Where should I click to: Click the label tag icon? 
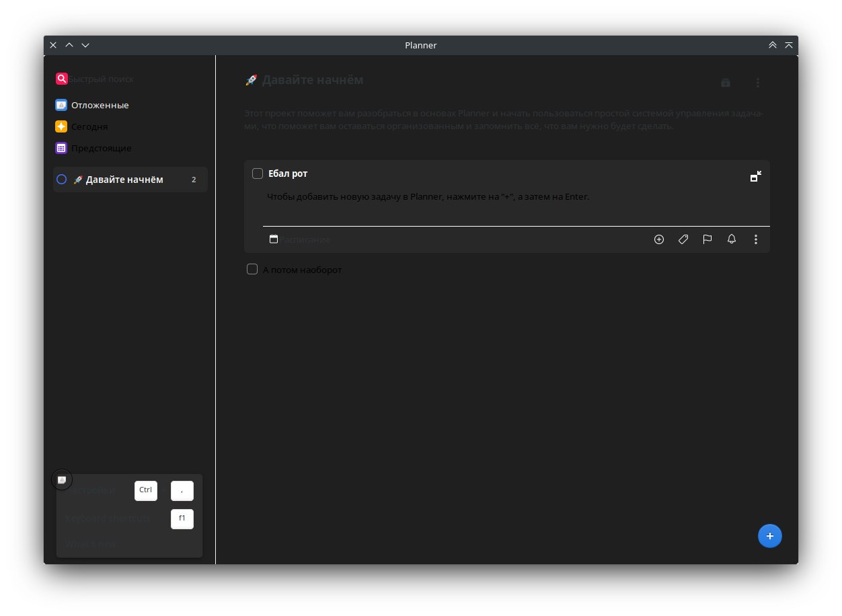[x=683, y=239]
